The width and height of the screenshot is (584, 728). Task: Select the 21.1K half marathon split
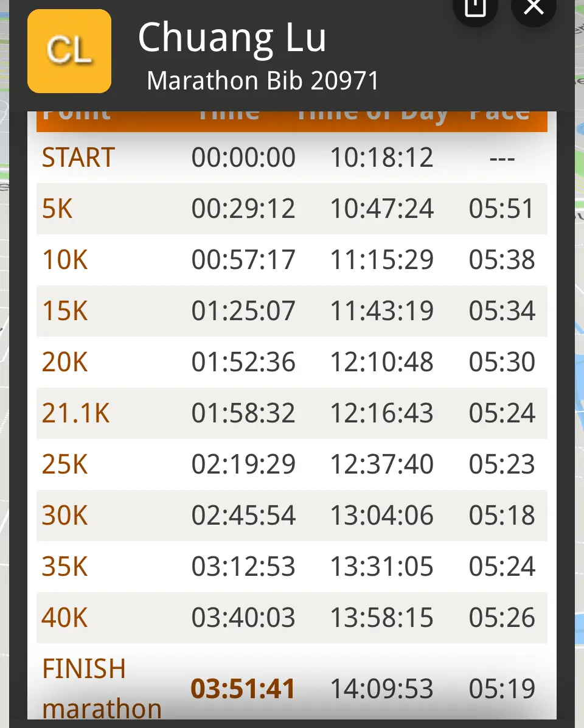tap(76, 414)
